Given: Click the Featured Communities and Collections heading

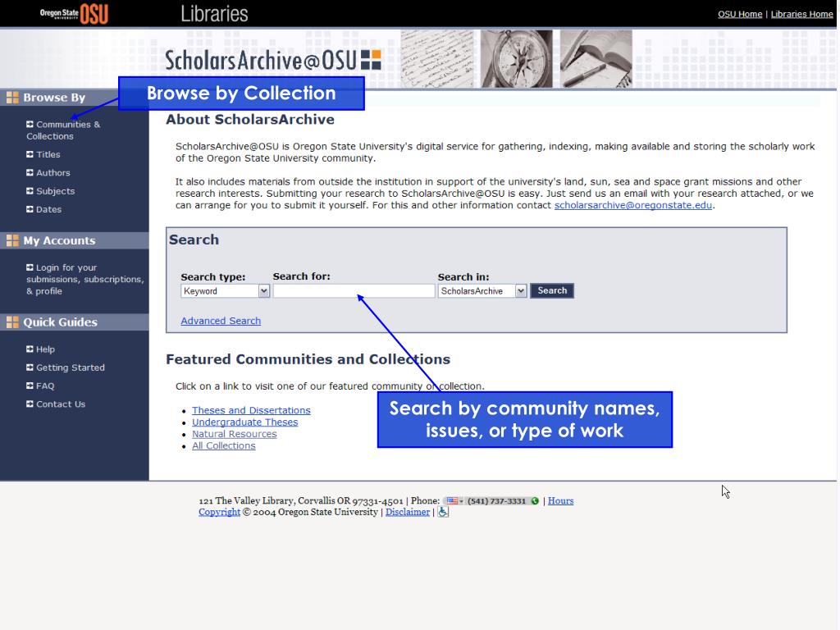Looking at the screenshot, I should tap(308, 359).
